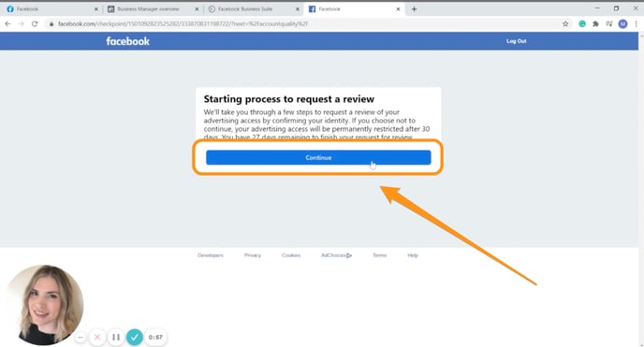
Task: Pause the screen recording
Action: click(x=116, y=337)
